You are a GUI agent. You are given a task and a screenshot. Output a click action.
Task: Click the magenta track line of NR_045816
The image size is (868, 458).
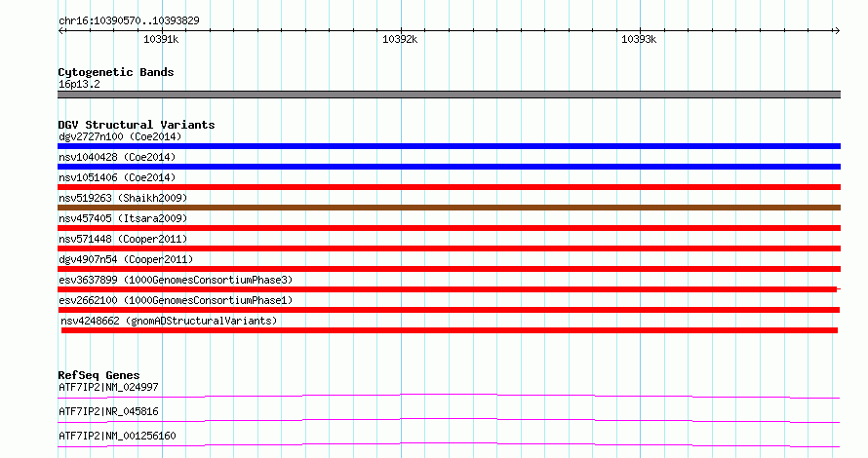449,420
